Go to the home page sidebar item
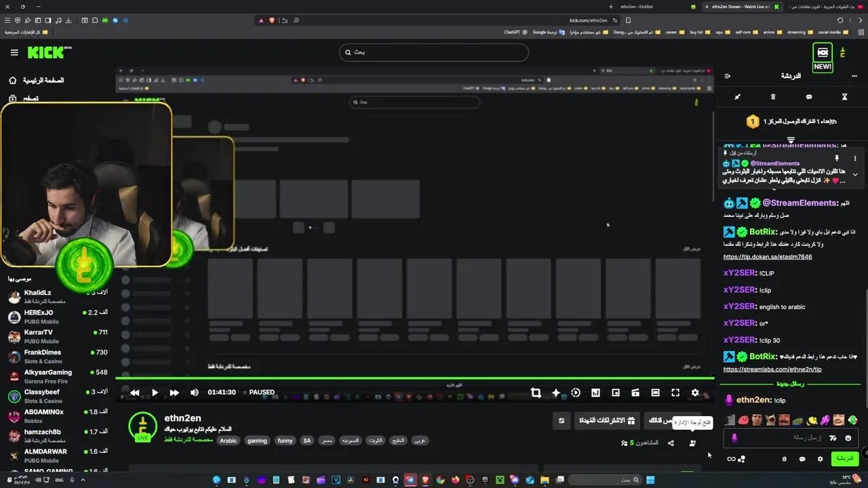Image resolution: width=868 pixels, height=488 pixels. 37,80
